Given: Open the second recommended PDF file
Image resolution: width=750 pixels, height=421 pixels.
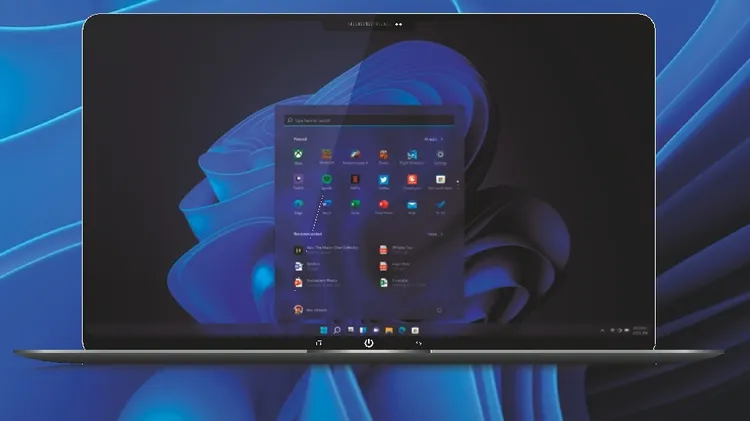Looking at the screenshot, I should pyautogui.click(x=396, y=266).
